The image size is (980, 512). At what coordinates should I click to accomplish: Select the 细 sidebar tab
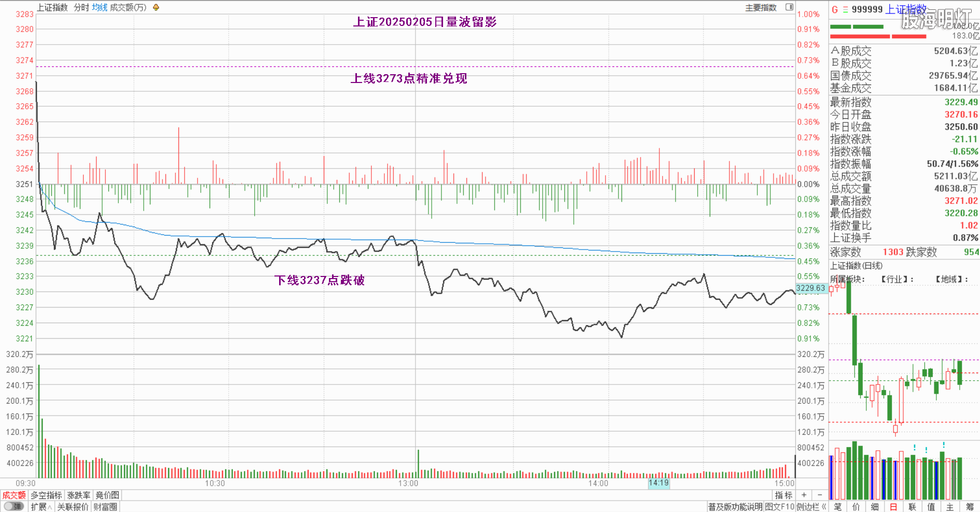point(875,507)
